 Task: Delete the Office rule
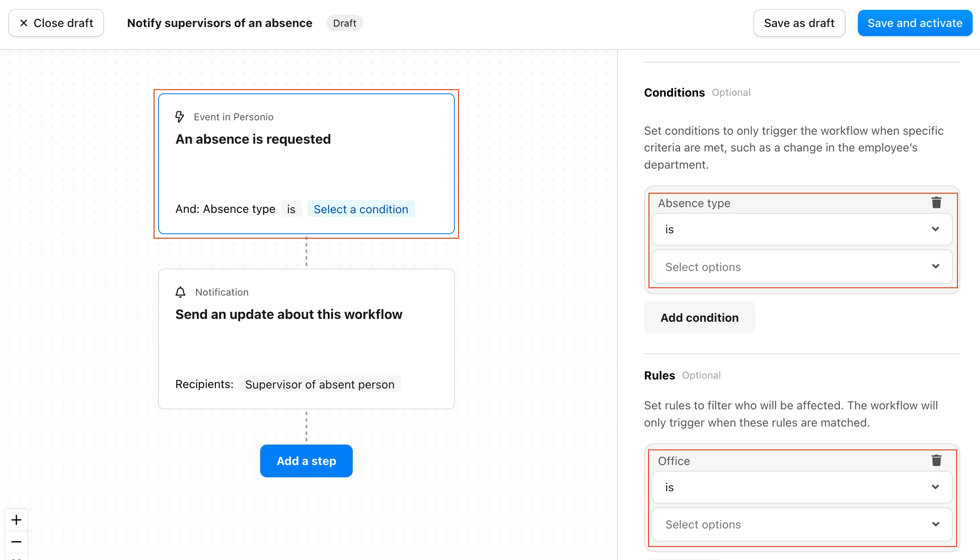pyautogui.click(x=936, y=461)
